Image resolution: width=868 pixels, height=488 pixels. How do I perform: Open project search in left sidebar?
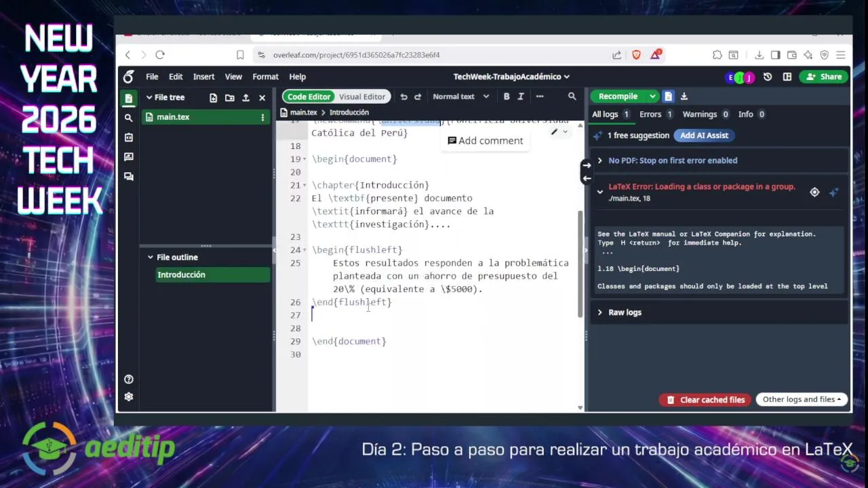(x=129, y=118)
